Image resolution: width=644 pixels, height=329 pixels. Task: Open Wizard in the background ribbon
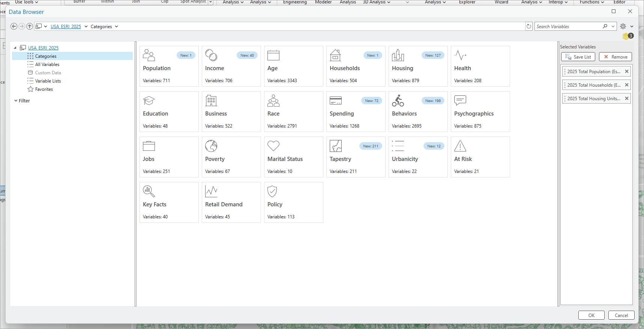tap(501, 2)
